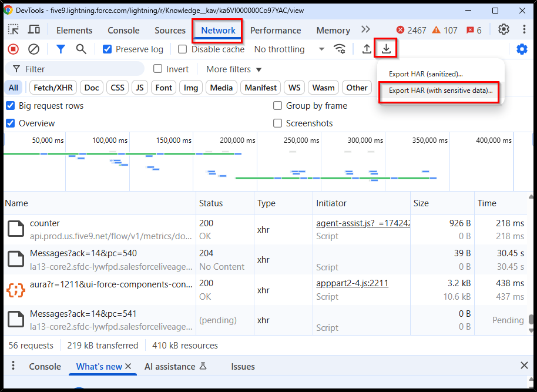
Task: Click the 2467 errors counter icon
Action: tap(400, 30)
